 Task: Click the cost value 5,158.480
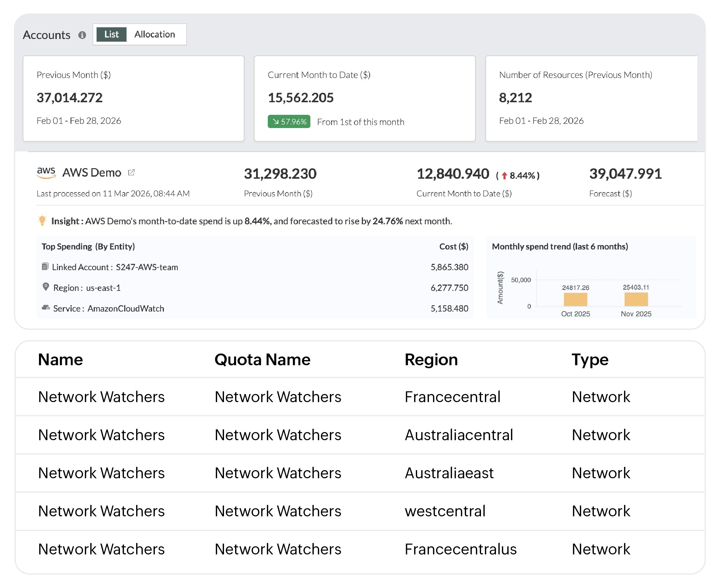450,309
